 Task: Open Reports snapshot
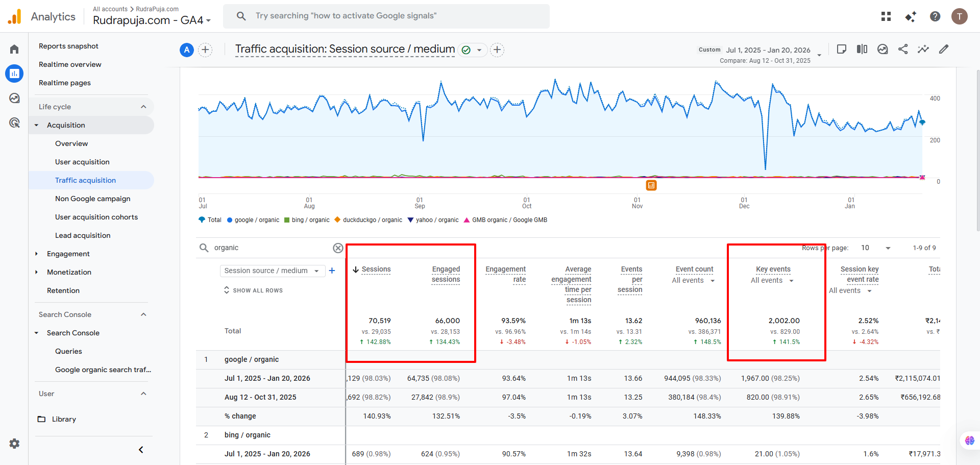click(x=68, y=46)
